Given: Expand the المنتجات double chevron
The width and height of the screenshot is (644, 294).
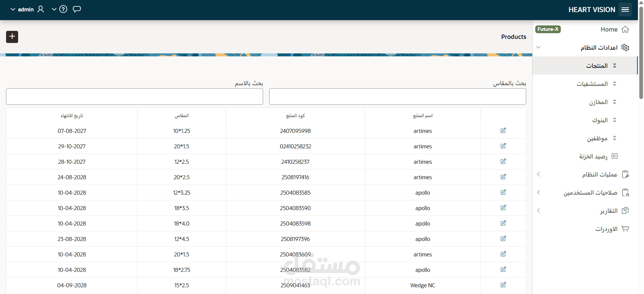Looking at the screenshot, I should click(x=614, y=65).
